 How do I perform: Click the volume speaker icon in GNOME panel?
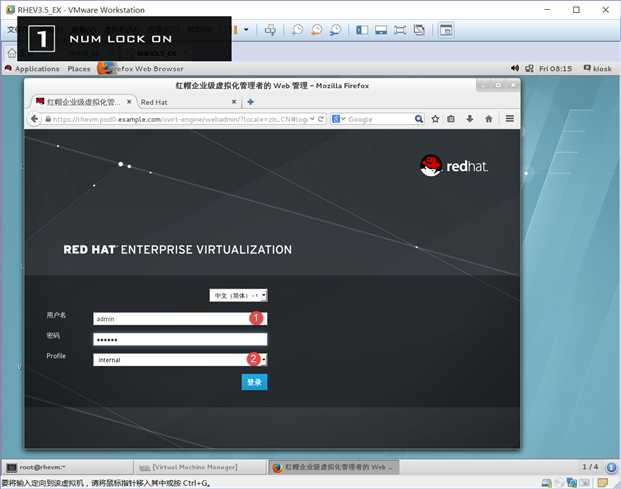click(515, 68)
